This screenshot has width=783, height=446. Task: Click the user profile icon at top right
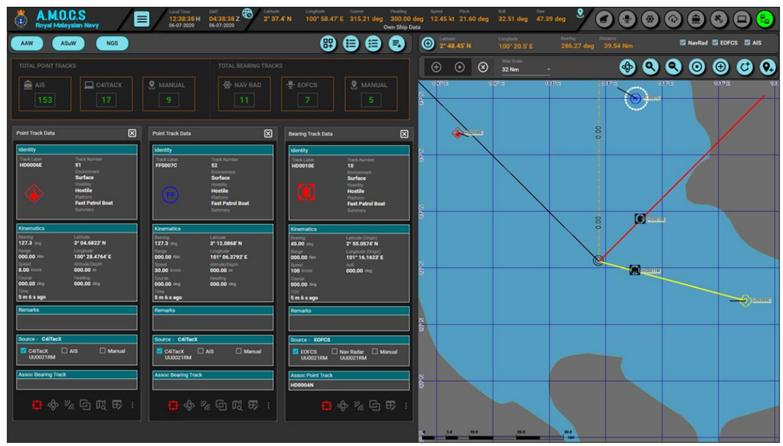click(764, 19)
